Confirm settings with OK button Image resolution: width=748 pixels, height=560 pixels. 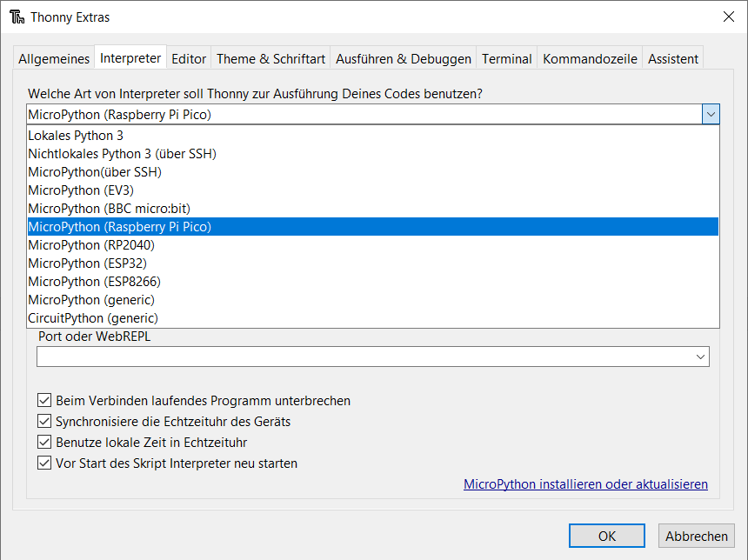[607, 536]
